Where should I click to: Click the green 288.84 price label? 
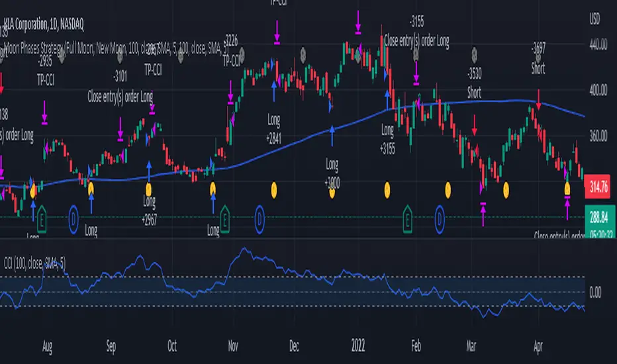(x=598, y=217)
